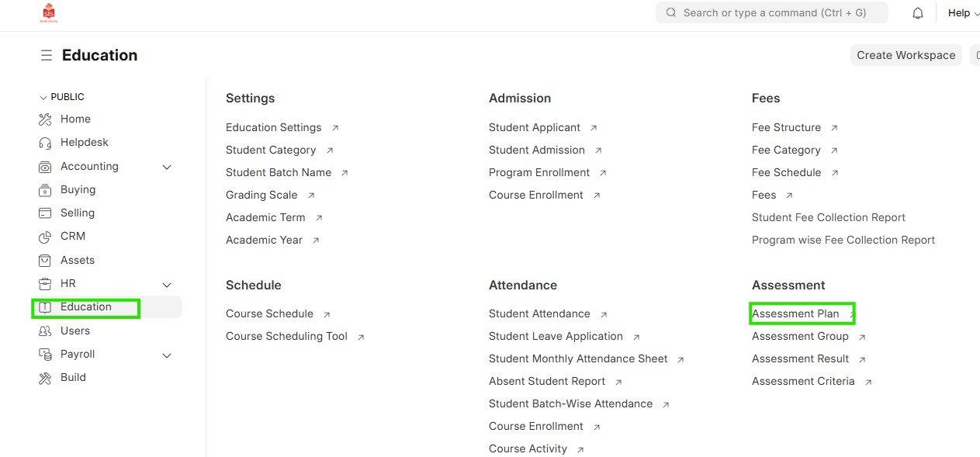The width and height of the screenshot is (980, 457).
Task: Click the Helpdesk headset icon in sidebar
Action: 45,143
